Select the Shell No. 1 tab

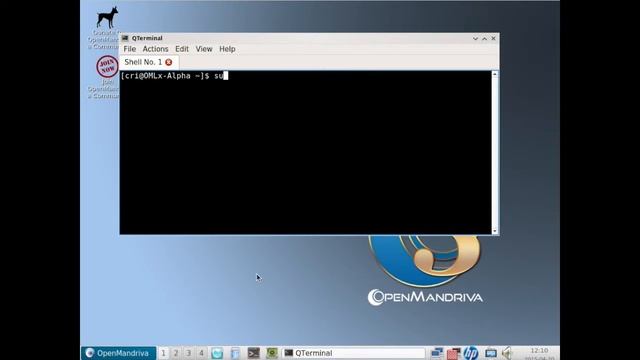[x=143, y=62]
